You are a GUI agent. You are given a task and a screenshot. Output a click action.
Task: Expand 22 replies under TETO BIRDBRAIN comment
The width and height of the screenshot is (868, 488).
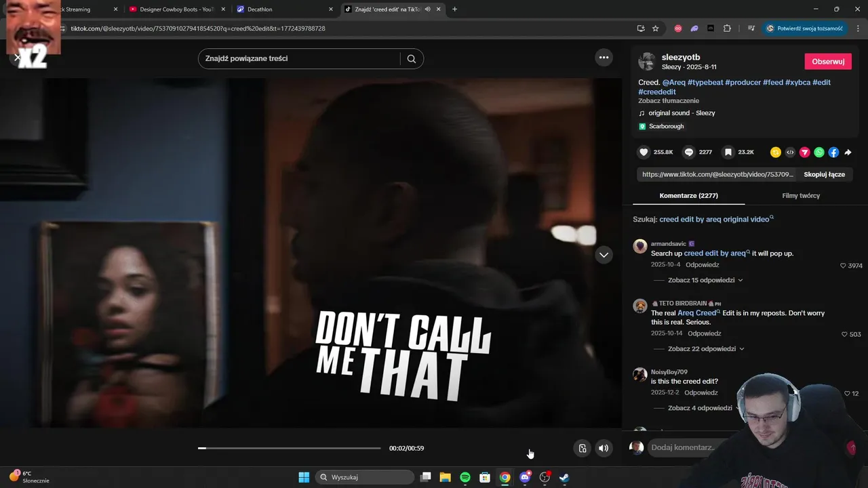(x=706, y=349)
